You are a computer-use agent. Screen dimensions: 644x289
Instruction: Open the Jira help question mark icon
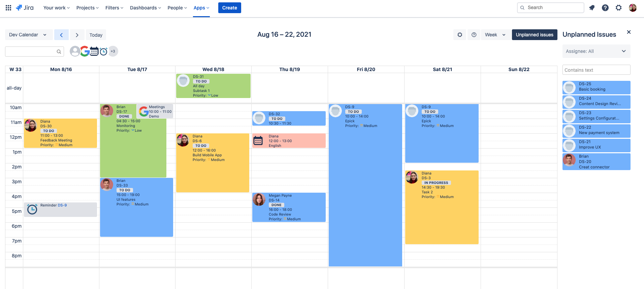pyautogui.click(x=605, y=8)
